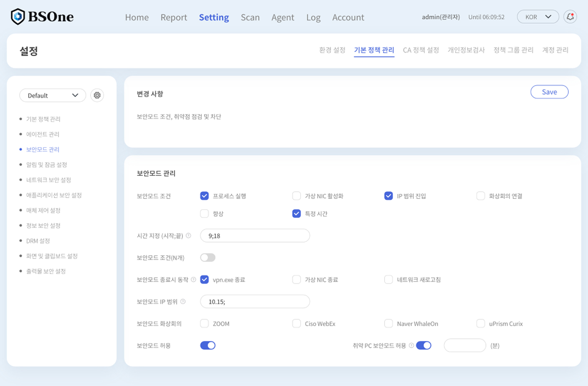Check the ZOOM videoconference option

204,323
